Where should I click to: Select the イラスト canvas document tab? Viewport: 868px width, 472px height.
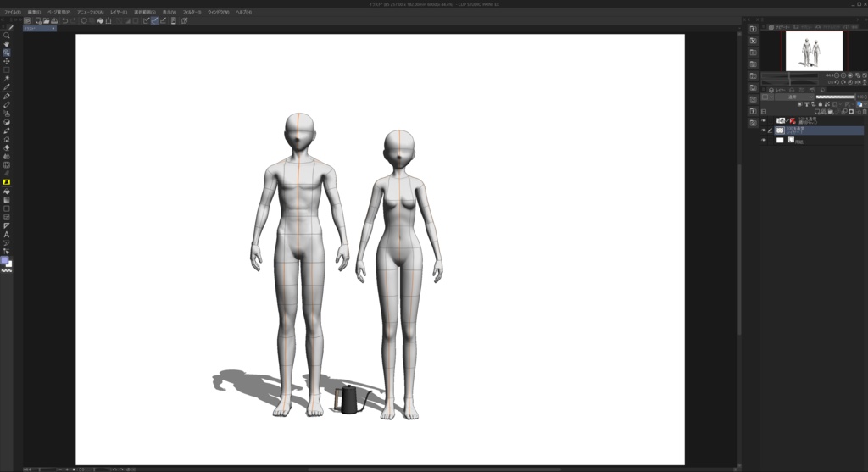(39, 28)
